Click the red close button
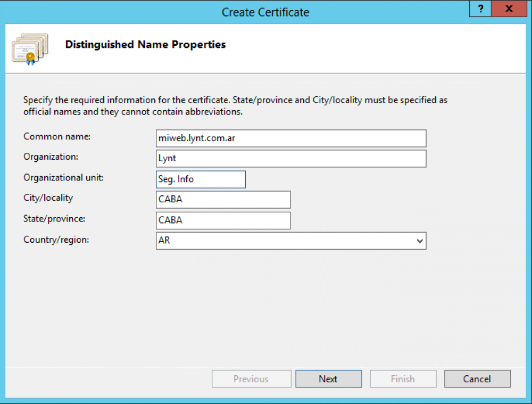The height and width of the screenshot is (404, 532). tap(509, 9)
